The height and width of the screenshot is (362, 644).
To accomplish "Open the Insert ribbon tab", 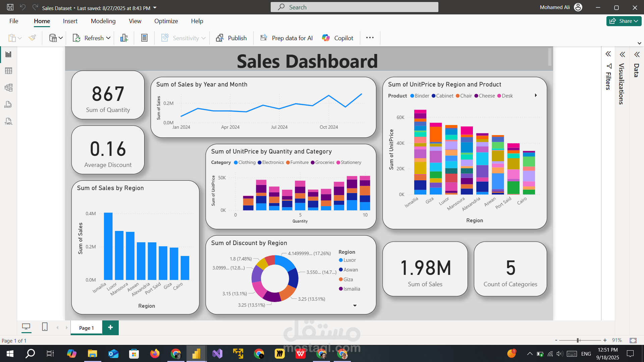I will click(x=70, y=21).
